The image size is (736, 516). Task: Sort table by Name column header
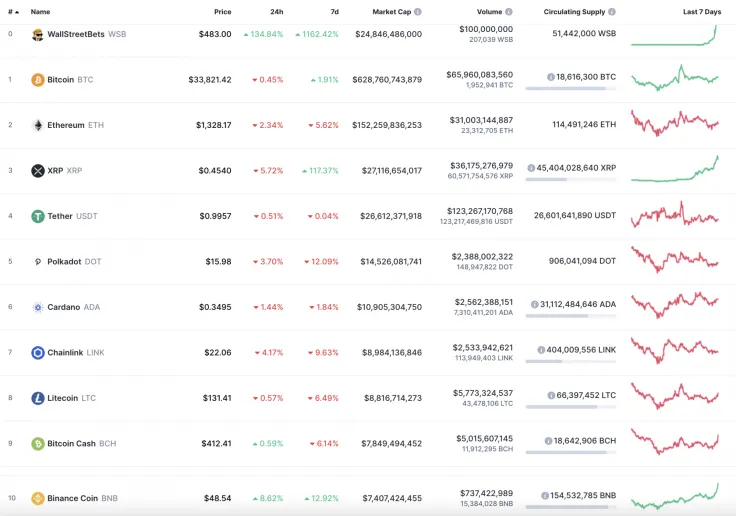(x=40, y=12)
